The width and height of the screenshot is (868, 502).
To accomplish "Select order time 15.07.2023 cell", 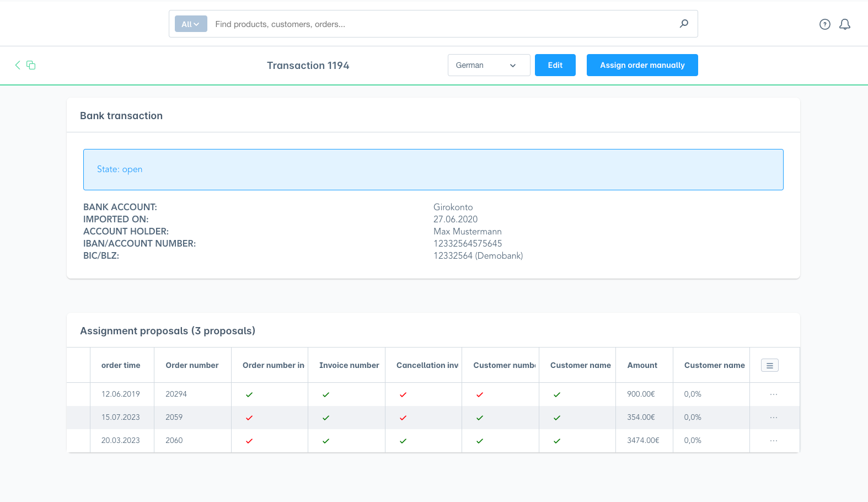I will [x=121, y=417].
